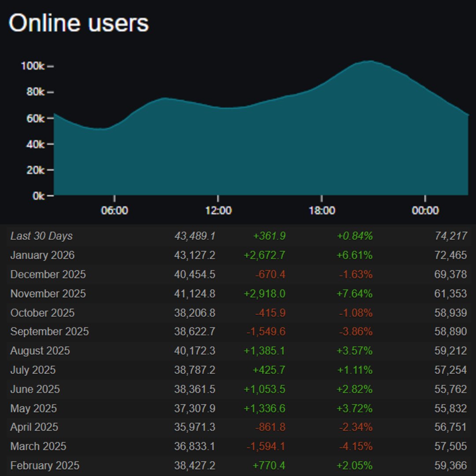Click the 18:00 time axis label
Screen dimensions: 476x476
(322, 210)
